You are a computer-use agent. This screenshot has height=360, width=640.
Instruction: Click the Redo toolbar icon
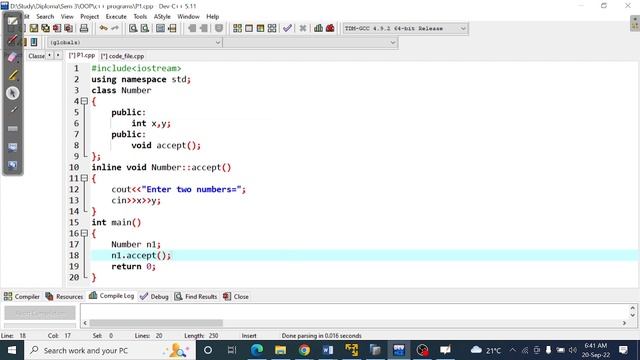[115, 28]
